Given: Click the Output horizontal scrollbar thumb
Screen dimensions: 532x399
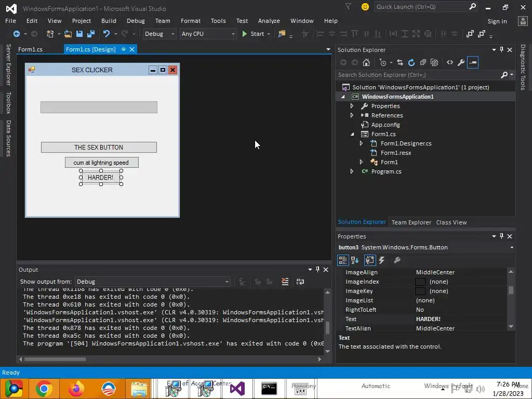Looking at the screenshot, I should (x=55, y=359).
